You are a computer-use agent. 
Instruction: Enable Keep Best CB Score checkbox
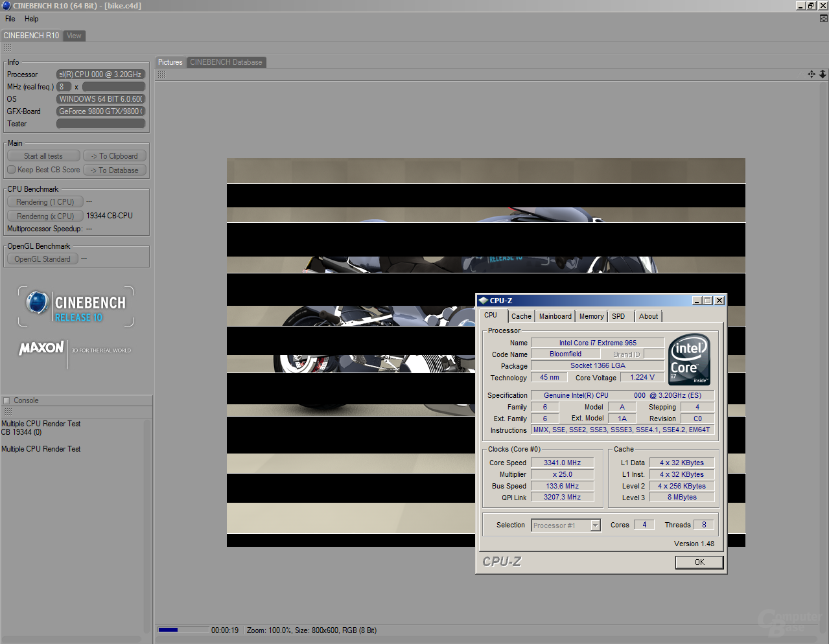[11, 170]
